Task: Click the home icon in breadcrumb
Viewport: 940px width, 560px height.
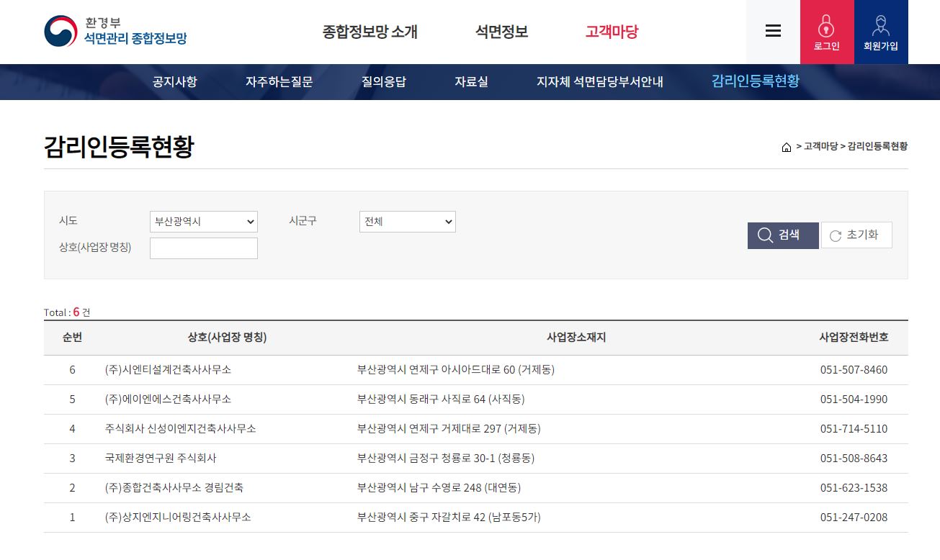Action: (x=787, y=147)
